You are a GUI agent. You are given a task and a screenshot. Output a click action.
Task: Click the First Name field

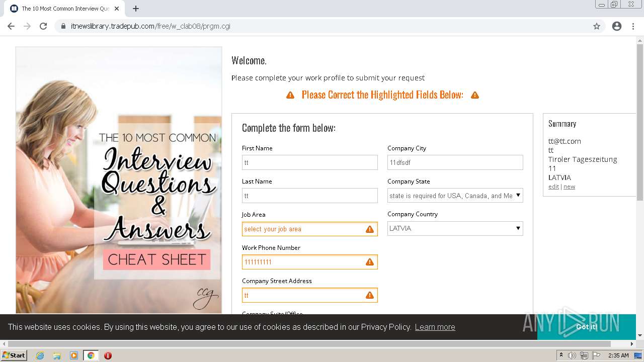309,162
